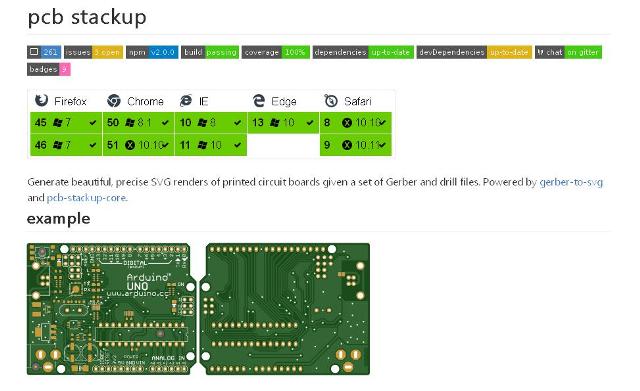This screenshot has height=391, width=640.
Task: Click the Firefox browser logo
Action: click(41, 100)
